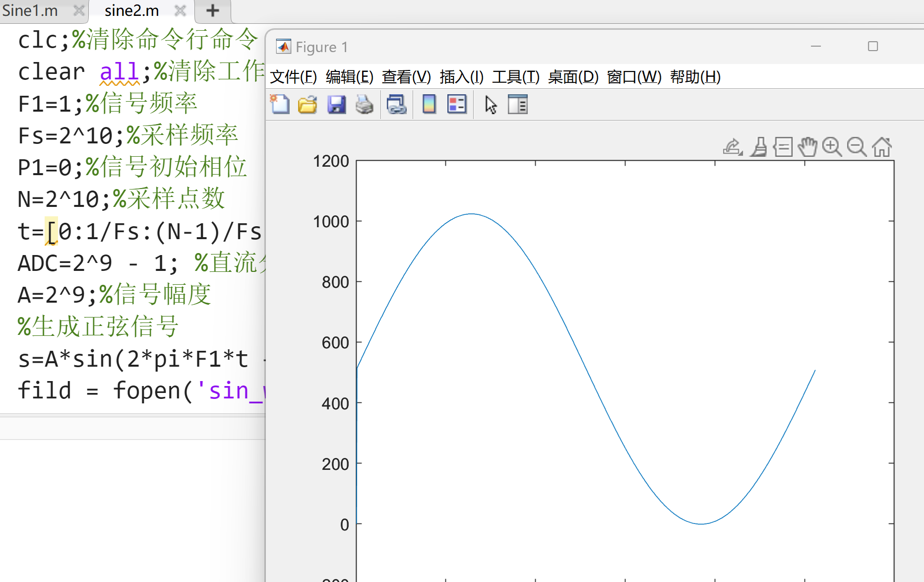
Task: Open the Property Inspector icon
Action: [518, 105]
